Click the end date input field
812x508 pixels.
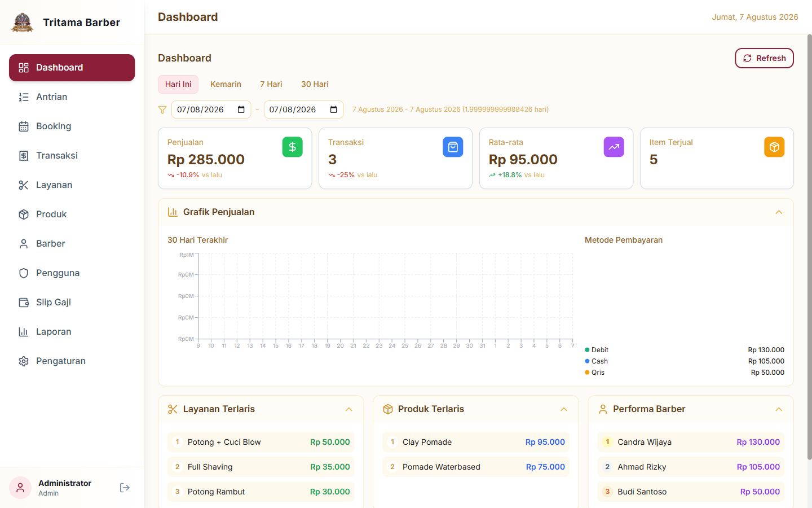click(x=303, y=110)
